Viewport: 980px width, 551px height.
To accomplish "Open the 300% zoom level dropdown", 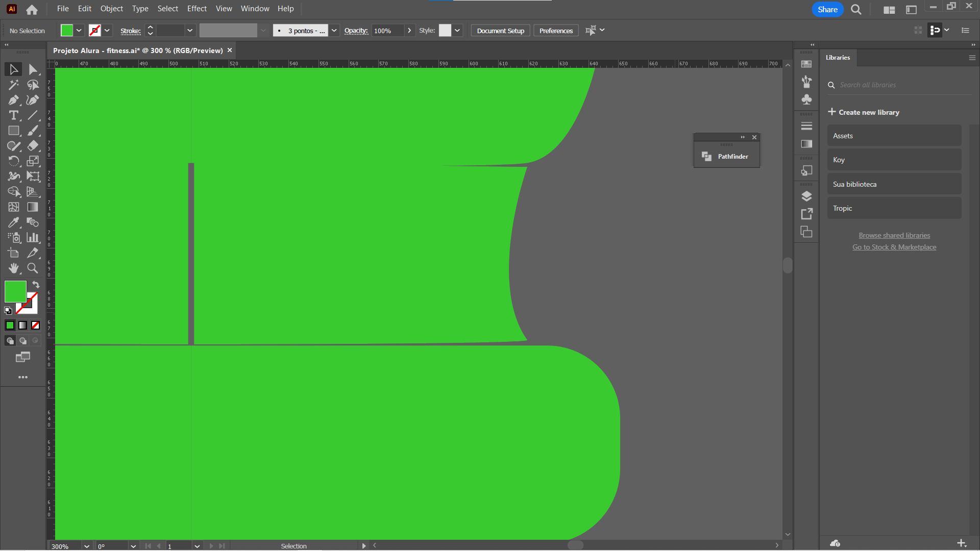I will pos(87,546).
